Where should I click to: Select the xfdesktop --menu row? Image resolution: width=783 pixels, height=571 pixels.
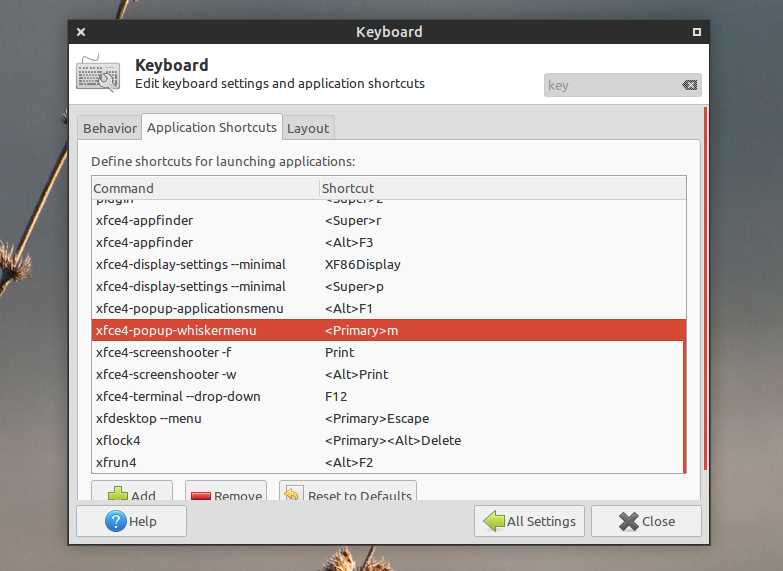point(388,418)
